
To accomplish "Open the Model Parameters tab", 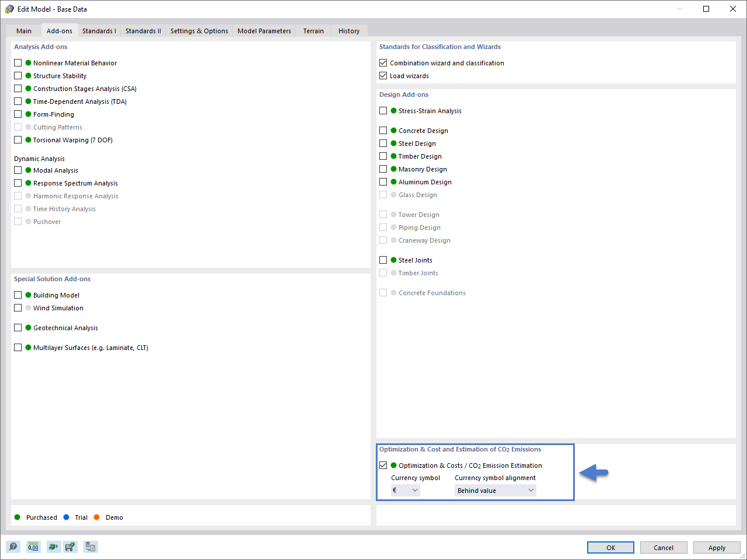I will tap(264, 31).
